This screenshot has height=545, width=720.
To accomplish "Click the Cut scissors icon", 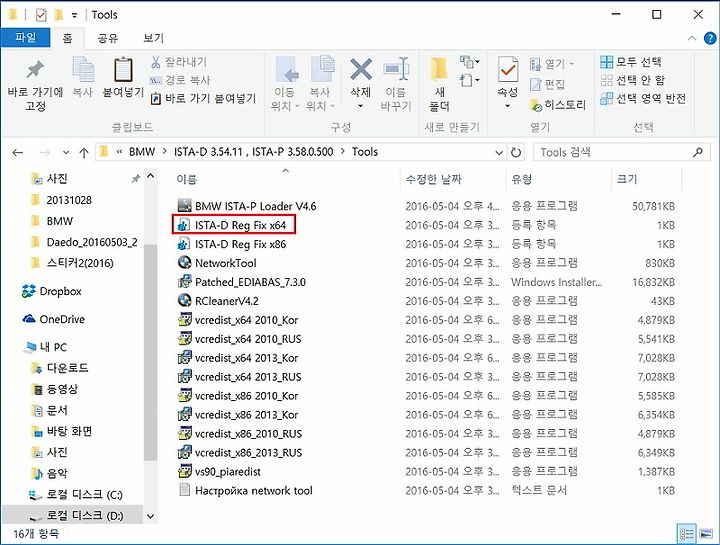I will tap(156, 62).
